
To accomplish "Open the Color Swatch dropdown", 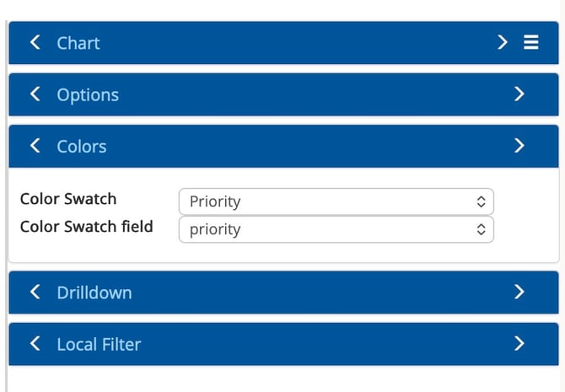I will coord(336,201).
